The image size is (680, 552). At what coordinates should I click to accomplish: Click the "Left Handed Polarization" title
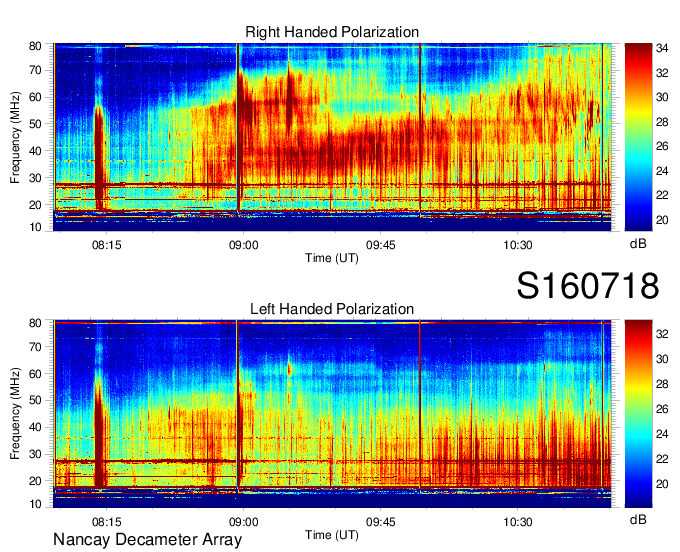[x=332, y=309]
